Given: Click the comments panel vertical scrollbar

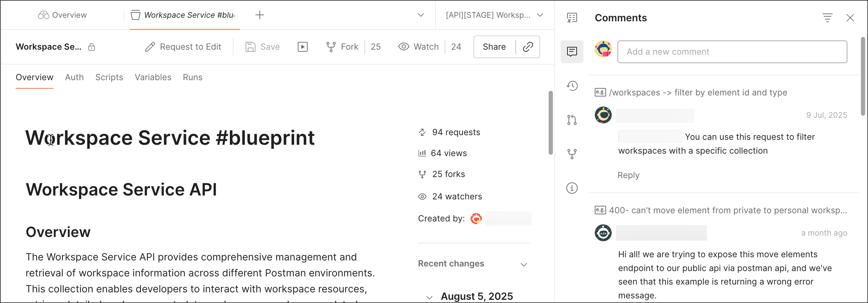Looking at the screenshot, I should (863, 76).
